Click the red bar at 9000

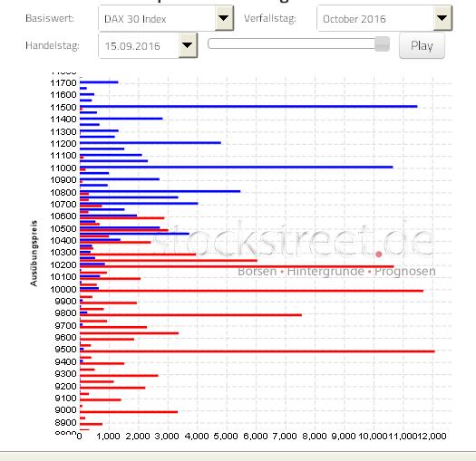(x=129, y=411)
